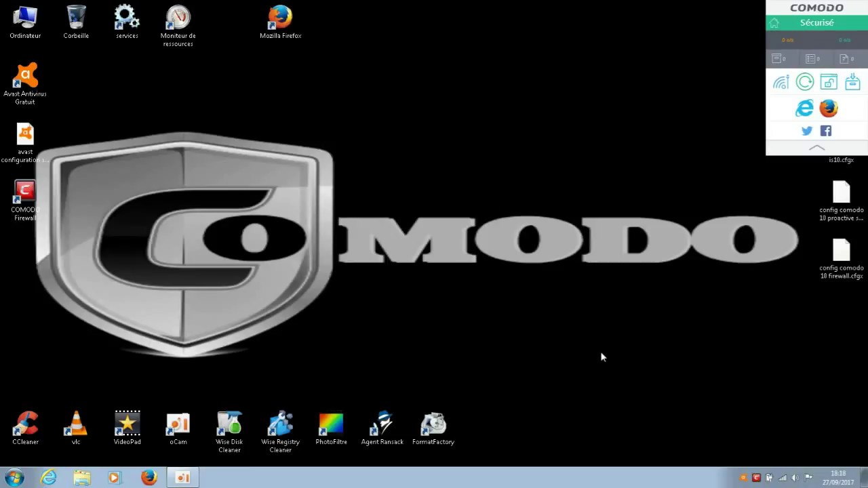Open the Facebook link in COMODO widget
The height and width of the screenshot is (488, 868).
click(826, 131)
